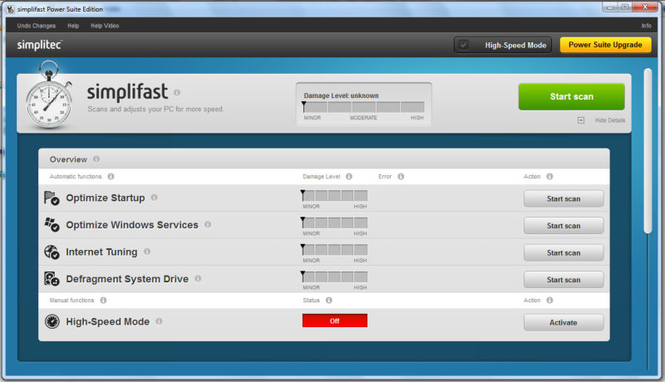Open info icon beside Optimize Startup

pyautogui.click(x=154, y=198)
